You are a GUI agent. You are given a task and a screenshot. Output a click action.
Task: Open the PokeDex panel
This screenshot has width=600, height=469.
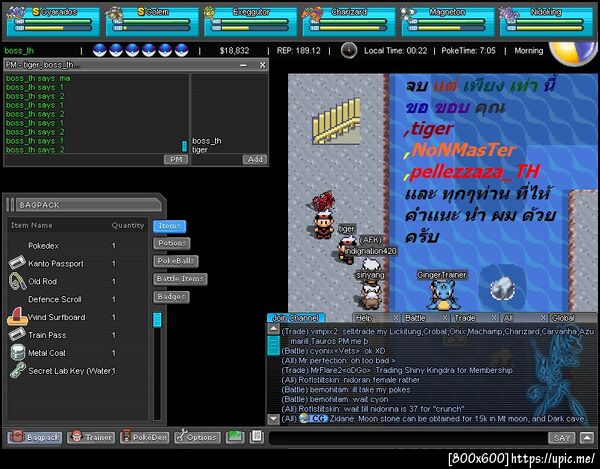144,437
